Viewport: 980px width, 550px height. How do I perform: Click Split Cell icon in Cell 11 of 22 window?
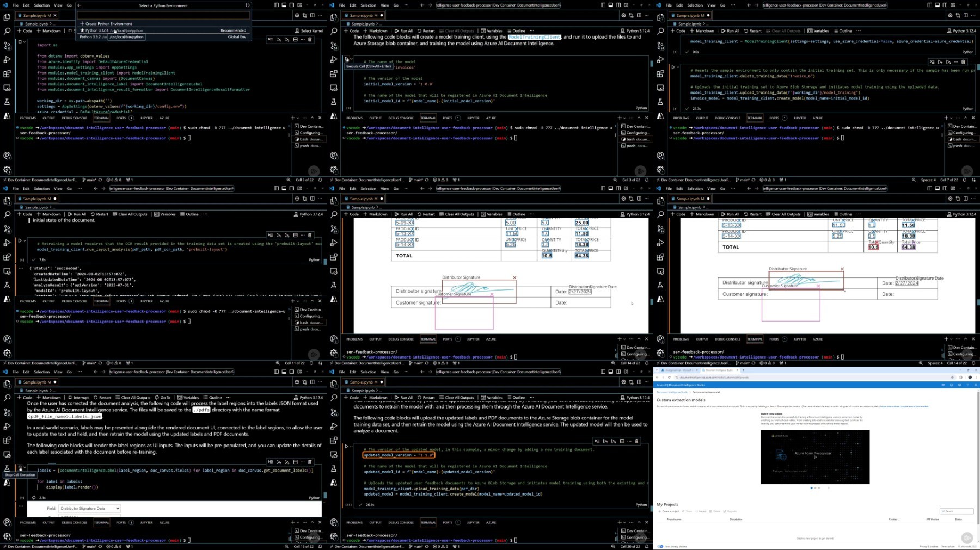[x=295, y=236]
